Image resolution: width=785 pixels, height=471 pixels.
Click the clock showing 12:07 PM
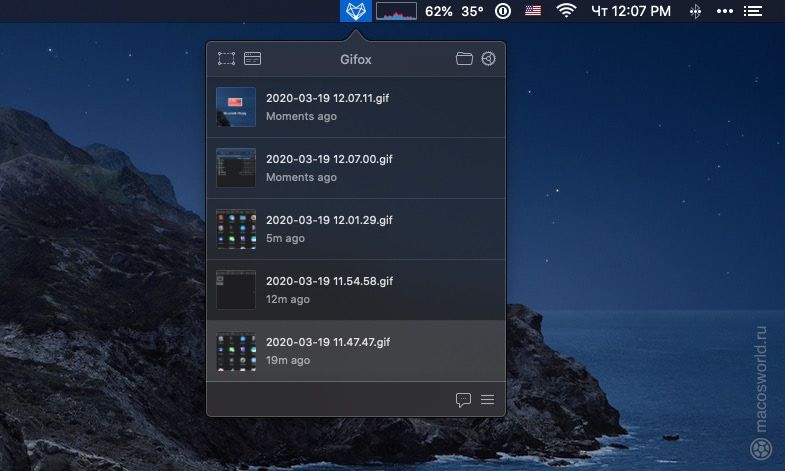631,11
